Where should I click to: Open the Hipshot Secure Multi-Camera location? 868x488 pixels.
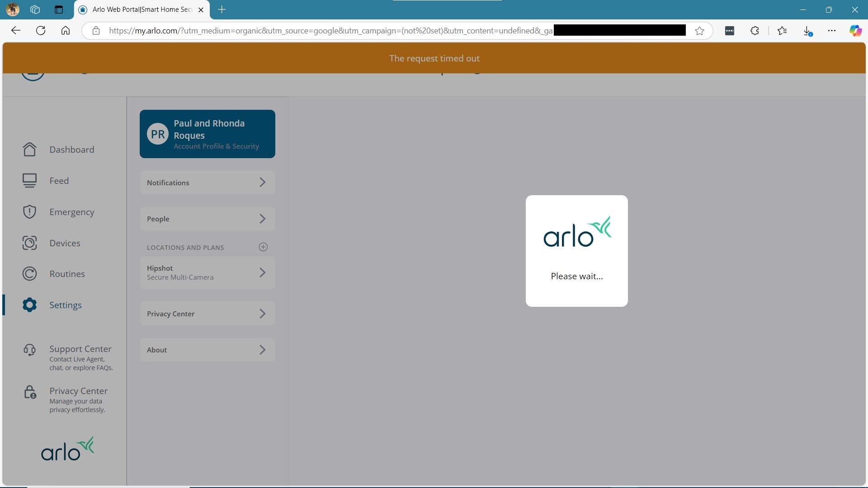(x=207, y=272)
